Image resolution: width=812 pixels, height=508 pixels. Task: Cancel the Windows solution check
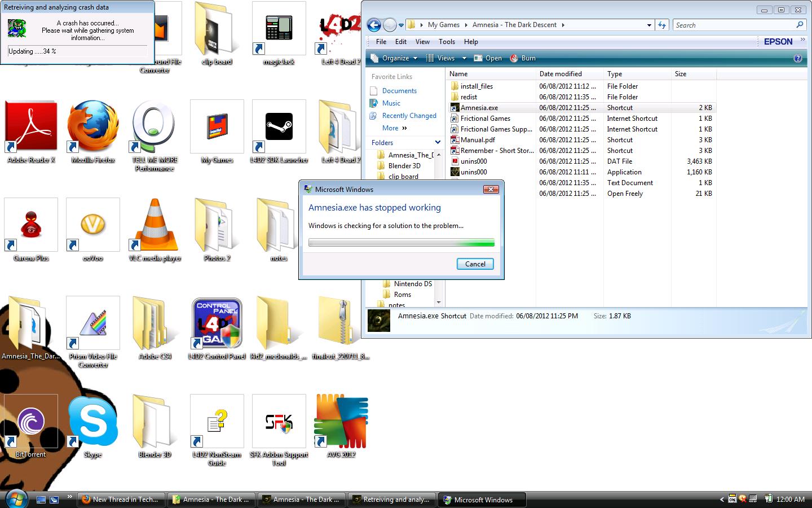[475, 264]
